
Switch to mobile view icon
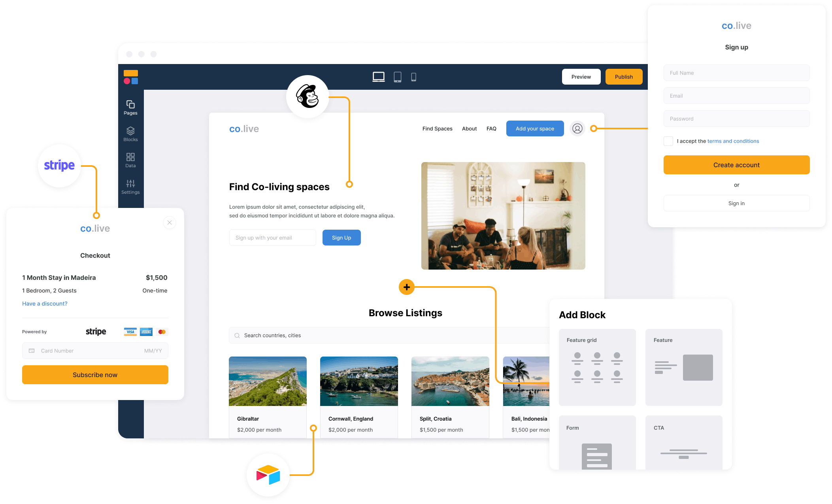[x=417, y=77]
